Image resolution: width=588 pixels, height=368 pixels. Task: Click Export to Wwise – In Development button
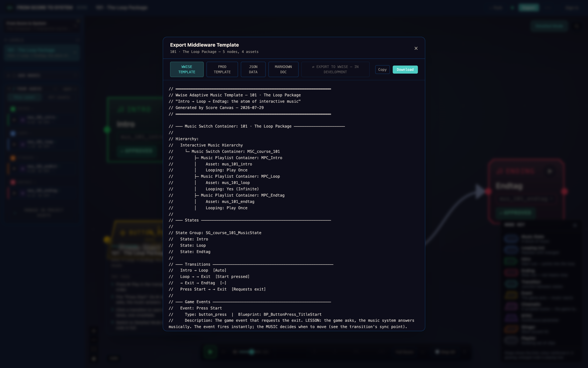[335, 69]
